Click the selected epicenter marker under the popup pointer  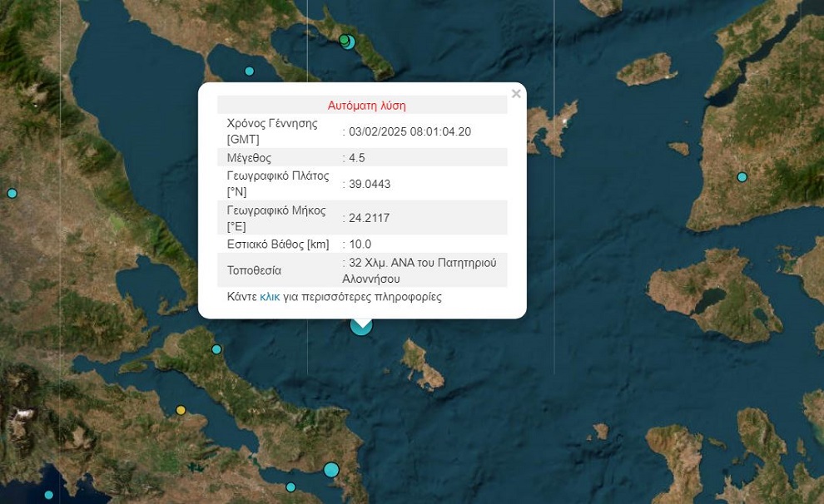(361, 326)
